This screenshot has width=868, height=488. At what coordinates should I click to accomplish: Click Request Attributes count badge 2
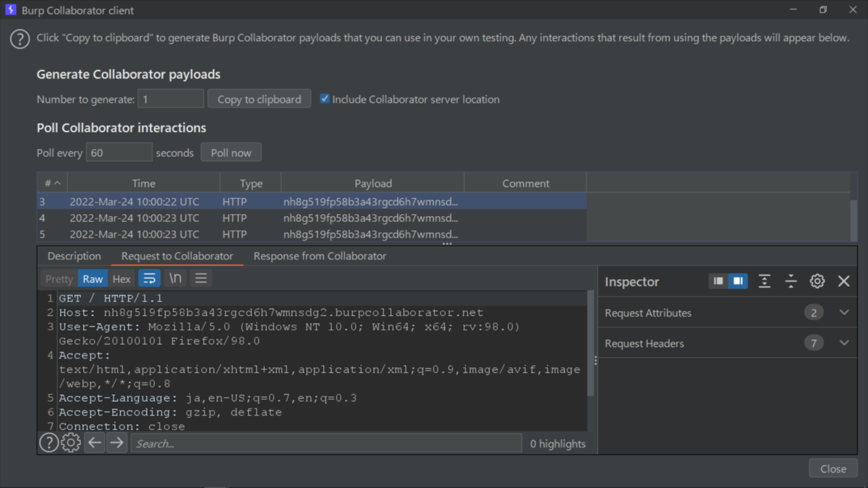[x=814, y=312]
